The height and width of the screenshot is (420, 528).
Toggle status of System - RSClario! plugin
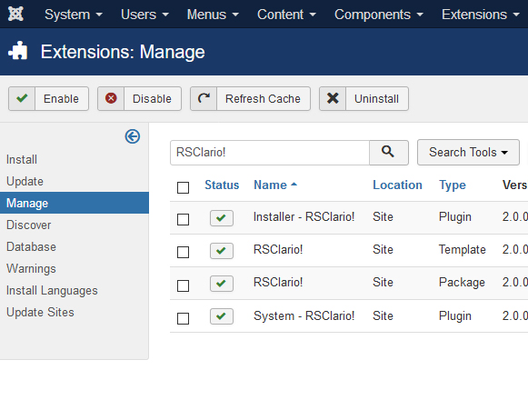tap(221, 316)
